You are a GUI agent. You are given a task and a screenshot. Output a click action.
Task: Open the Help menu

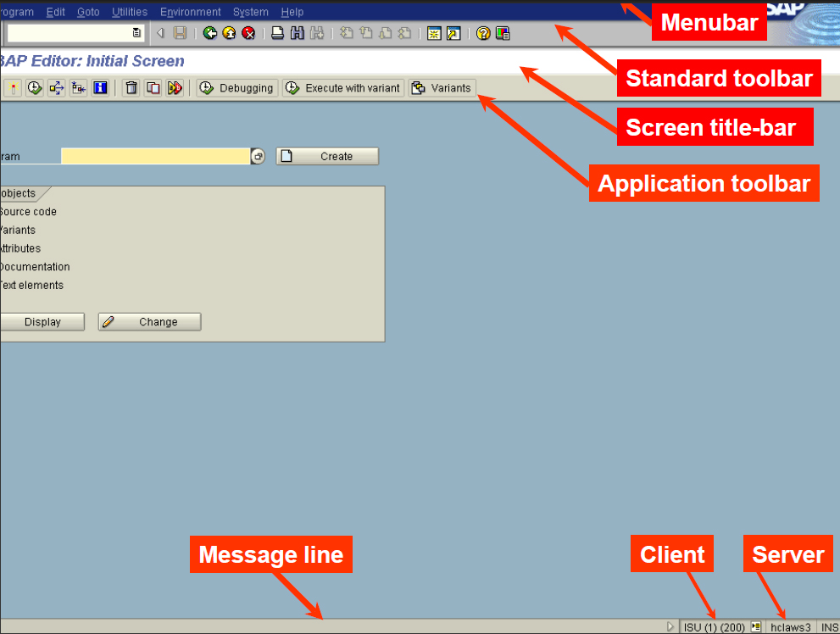click(292, 12)
